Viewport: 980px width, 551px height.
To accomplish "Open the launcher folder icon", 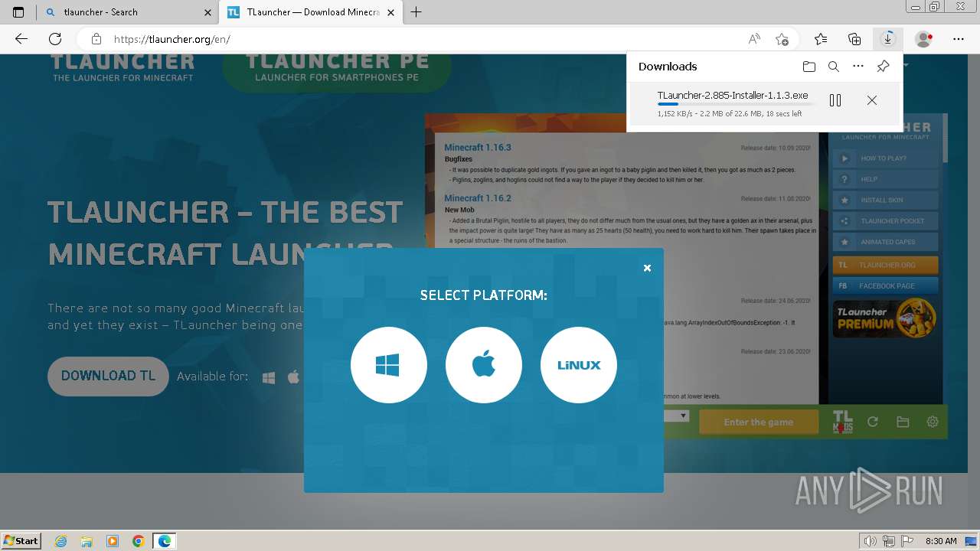I will tap(903, 422).
